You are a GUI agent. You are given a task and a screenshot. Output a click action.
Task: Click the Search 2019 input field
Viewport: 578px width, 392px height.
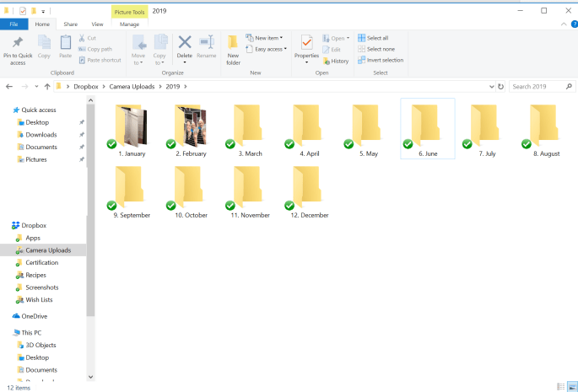point(541,86)
